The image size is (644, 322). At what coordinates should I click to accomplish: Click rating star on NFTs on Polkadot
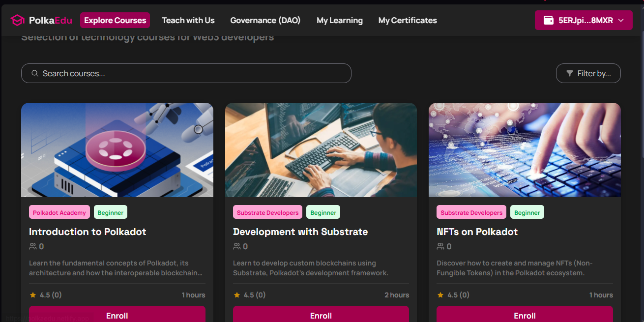(440, 295)
